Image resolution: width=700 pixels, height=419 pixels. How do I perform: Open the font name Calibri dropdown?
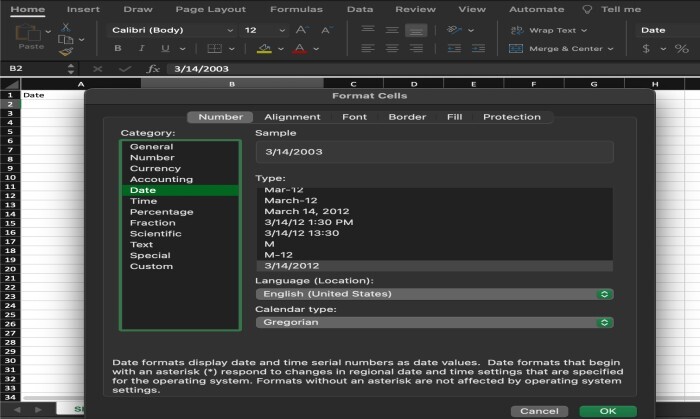tap(230, 30)
